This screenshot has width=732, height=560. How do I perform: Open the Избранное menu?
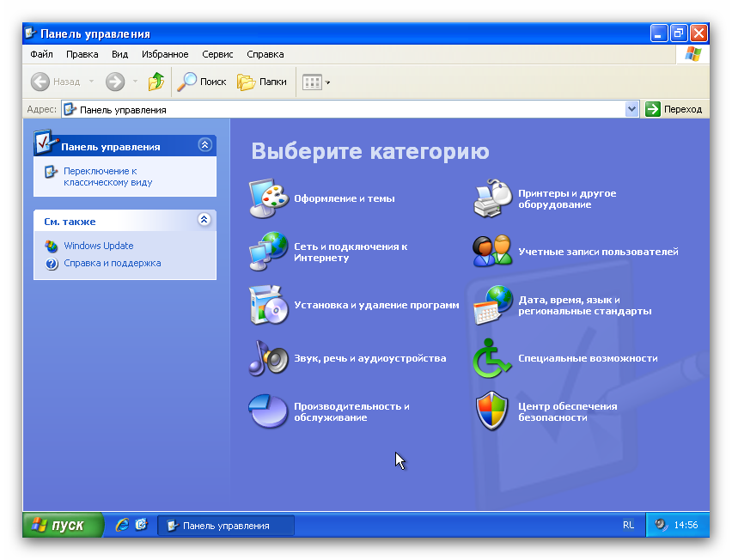pyautogui.click(x=165, y=54)
